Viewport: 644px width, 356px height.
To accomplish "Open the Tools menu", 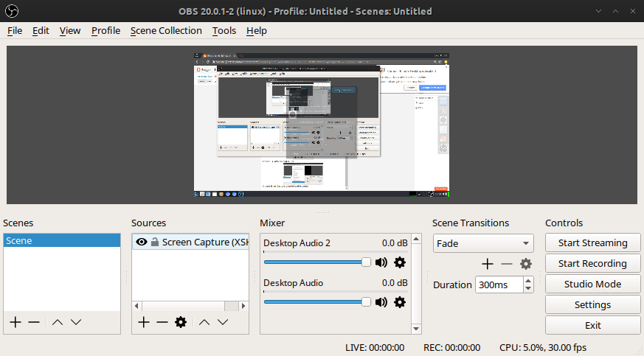I will coord(224,31).
